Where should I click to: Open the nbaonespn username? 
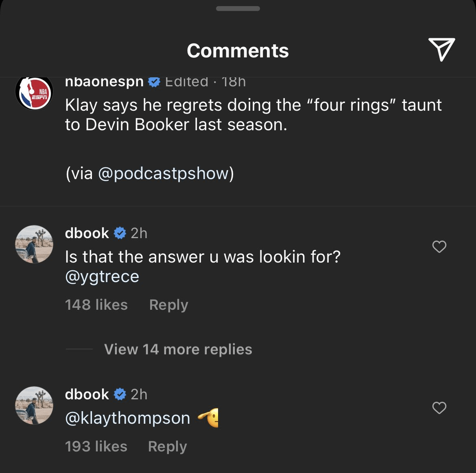[104, 82]
